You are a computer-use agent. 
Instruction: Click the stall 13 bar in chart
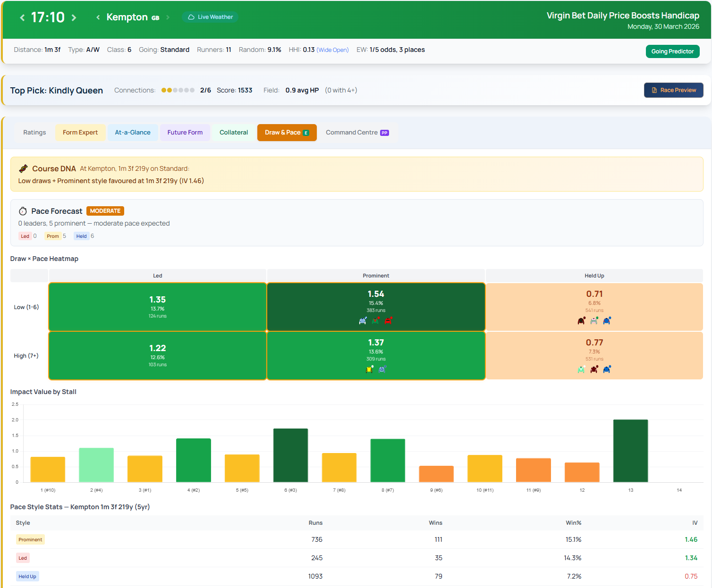630,451
